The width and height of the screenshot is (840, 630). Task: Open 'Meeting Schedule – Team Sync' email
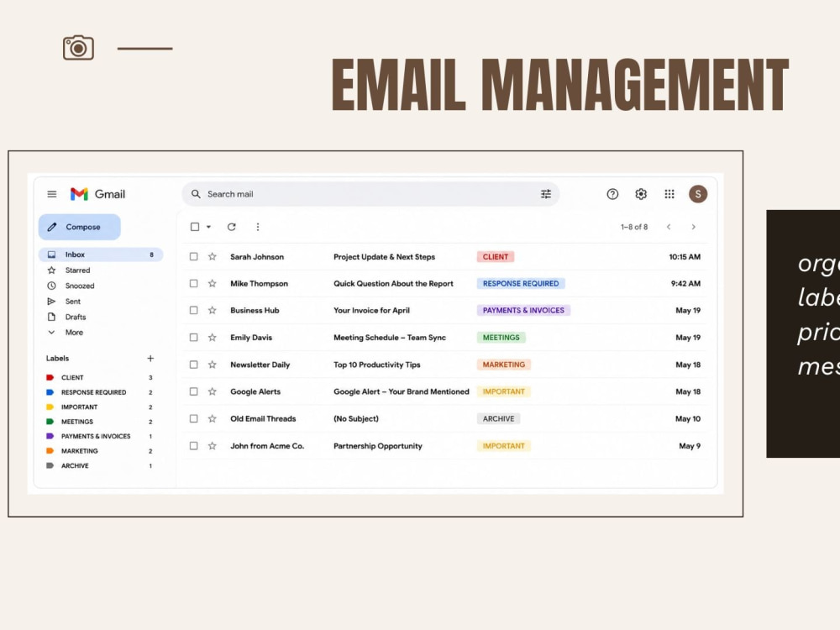[x=390, y=338]
